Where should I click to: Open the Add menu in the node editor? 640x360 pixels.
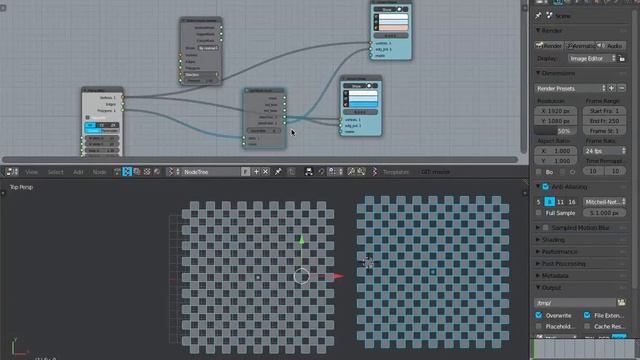[x=78, y=172]
